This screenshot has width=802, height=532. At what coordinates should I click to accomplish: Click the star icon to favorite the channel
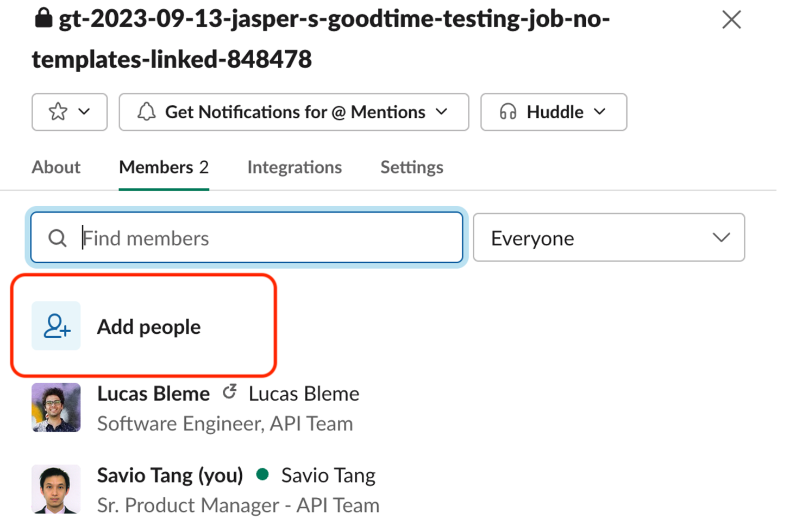pos(58,112)
